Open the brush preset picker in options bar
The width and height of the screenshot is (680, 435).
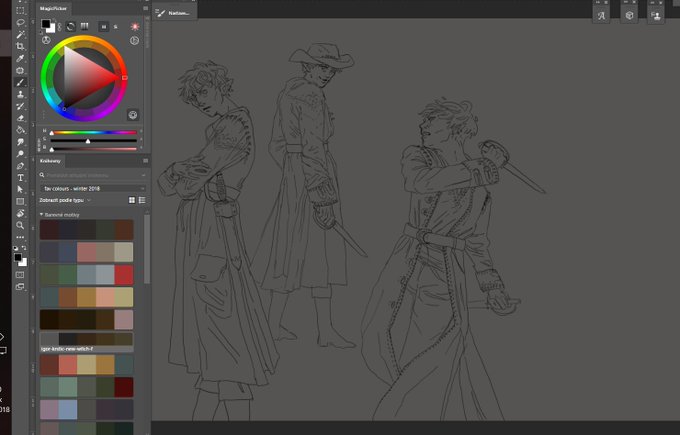pyautogui.click(x=161, y=13)
